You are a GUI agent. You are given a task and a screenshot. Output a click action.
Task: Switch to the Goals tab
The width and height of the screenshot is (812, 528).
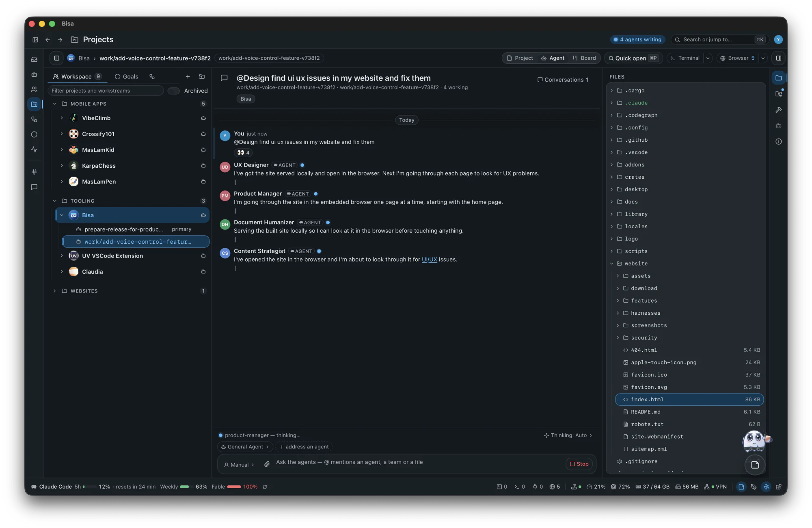click(x=126, y=76)
